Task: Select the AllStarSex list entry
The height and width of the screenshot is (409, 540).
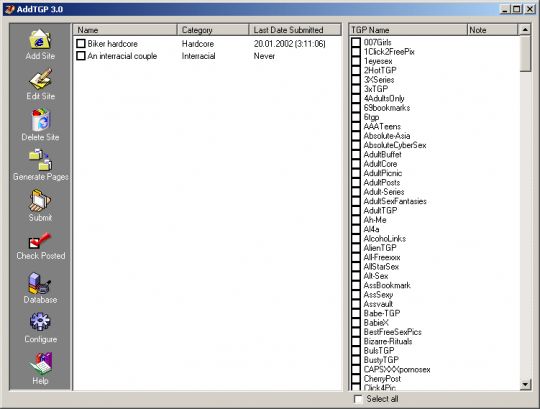Action: [x=381, y=266]
